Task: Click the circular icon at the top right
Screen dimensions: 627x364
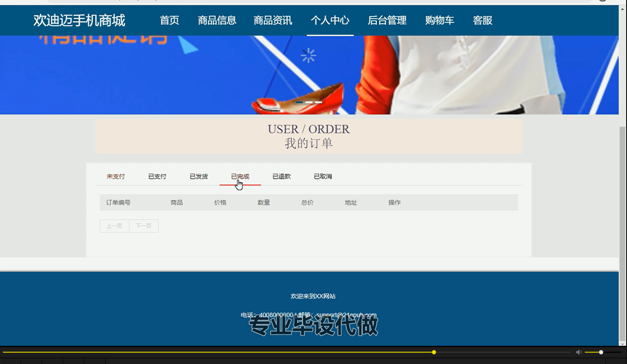Action: (x=603, y=2)
